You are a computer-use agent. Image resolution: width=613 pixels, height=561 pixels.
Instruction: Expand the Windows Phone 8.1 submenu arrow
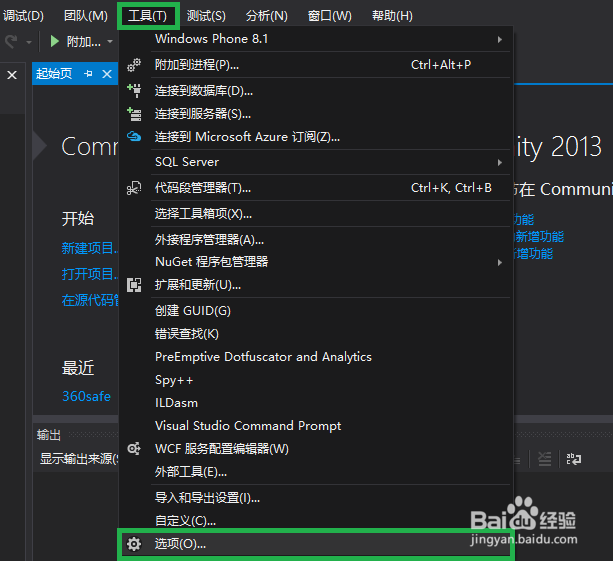(x=500, y=39)
